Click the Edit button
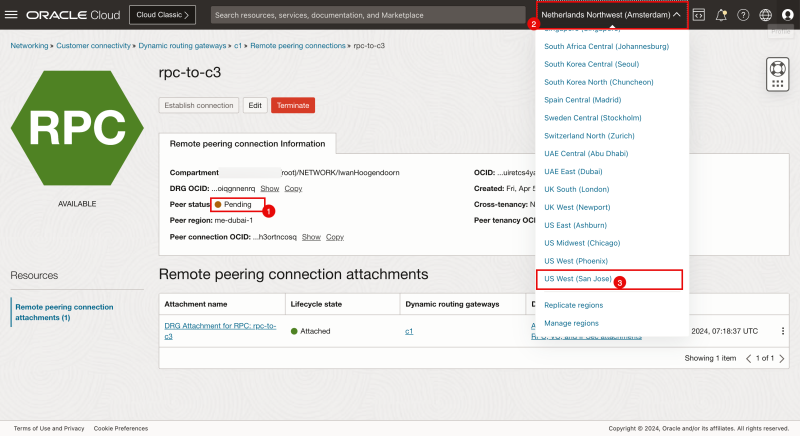The height and width of the screenshot is (436, 800). click(x=255, y=105)
